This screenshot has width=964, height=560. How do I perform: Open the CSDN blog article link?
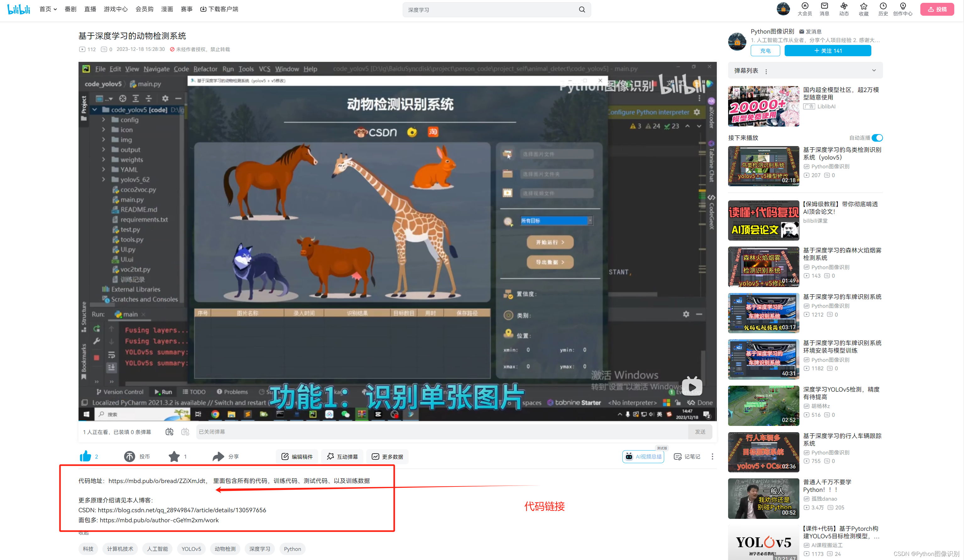tap(182, 510)
